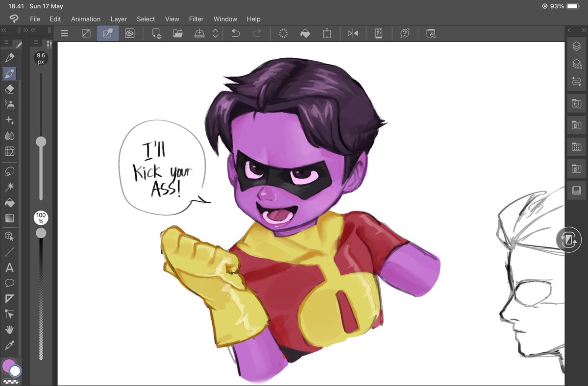Image resolution: width=588 pixels, height=386 pixels.
Task: Select the Gradient tool
Action: tap(9, 218)
